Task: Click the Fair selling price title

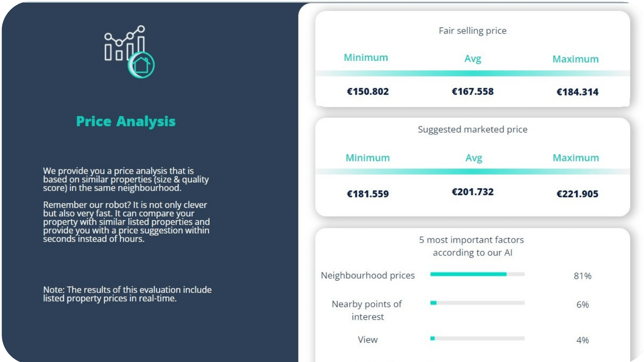Action: (x=472, y=31)
